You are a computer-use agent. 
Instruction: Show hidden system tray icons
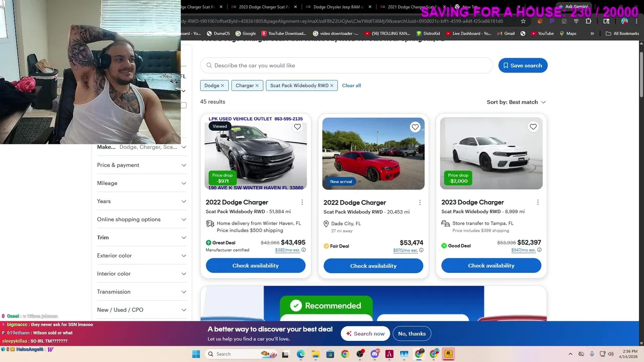click(570, 354)
